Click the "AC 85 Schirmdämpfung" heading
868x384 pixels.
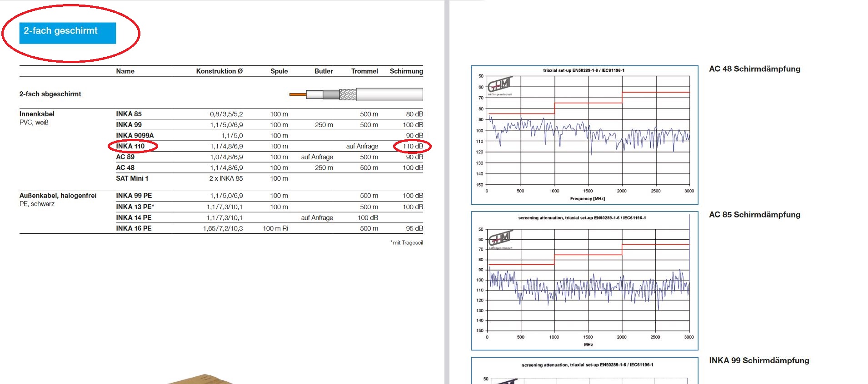point(754,215)
